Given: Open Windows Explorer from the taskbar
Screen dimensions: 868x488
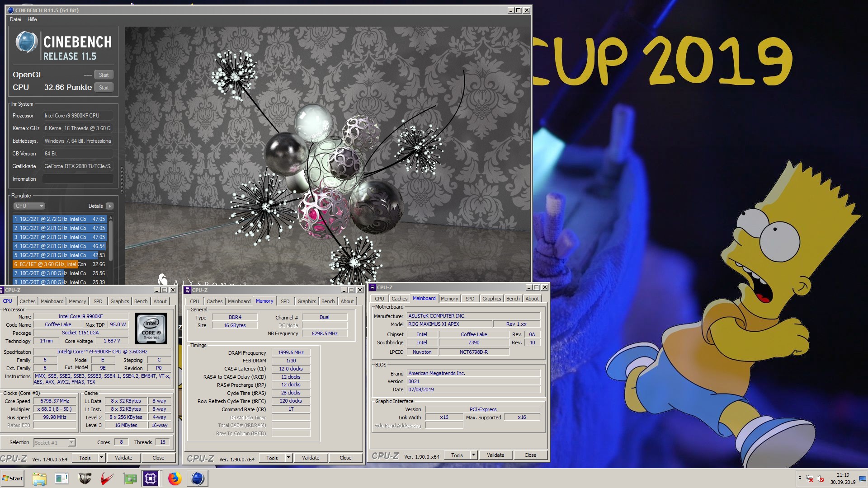Looking at the screenshot, I should click(39, 479).
